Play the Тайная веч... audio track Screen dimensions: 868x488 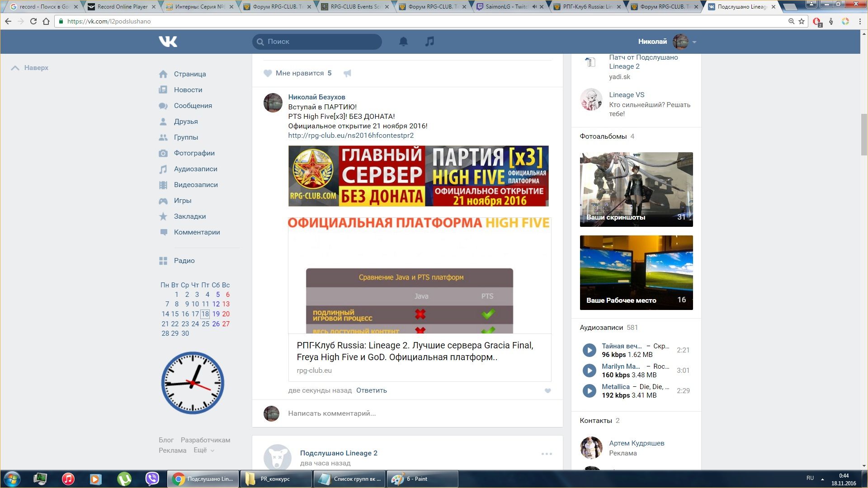[589, 350]
